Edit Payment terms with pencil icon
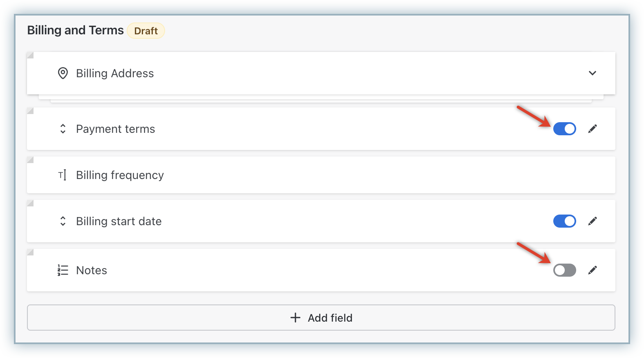The width and height of the screenshot is (644, 358). coord(593,129)
